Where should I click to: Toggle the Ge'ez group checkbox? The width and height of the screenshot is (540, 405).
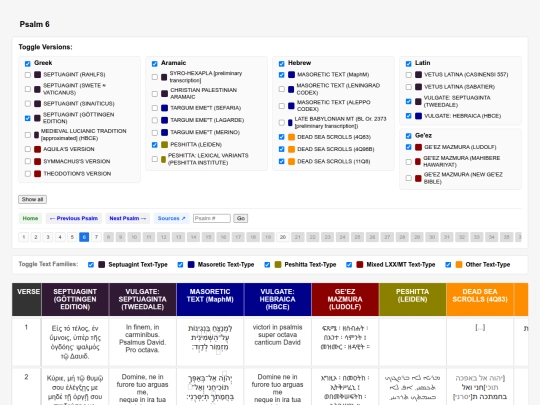tap(408, 136)
